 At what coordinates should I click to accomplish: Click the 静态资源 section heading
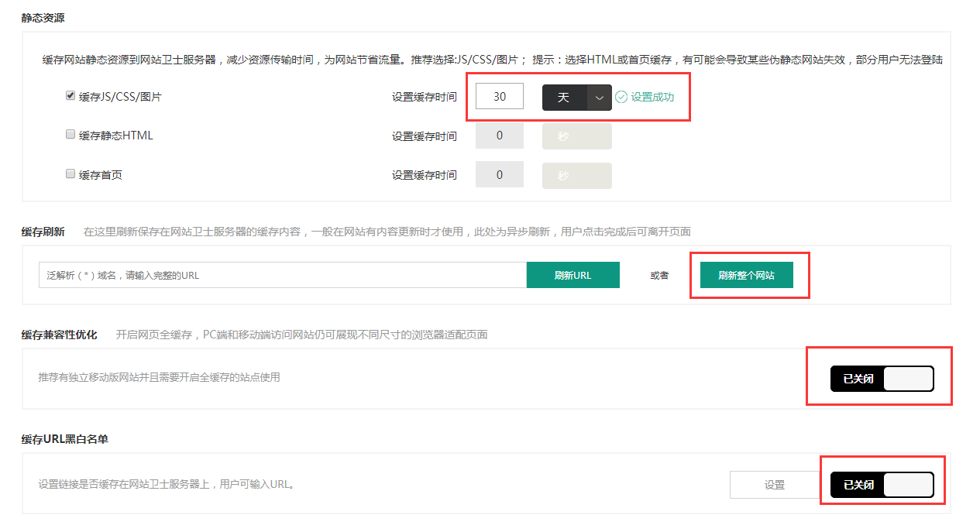43,17
